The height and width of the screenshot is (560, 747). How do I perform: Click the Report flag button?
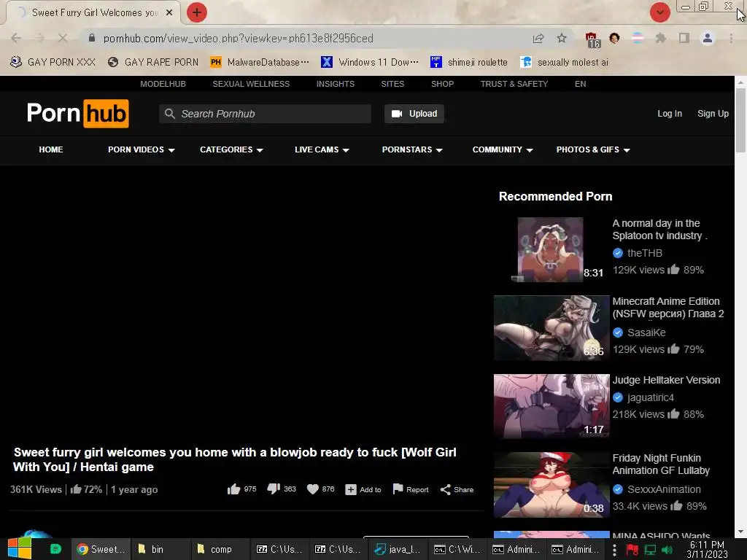point(410,489)
